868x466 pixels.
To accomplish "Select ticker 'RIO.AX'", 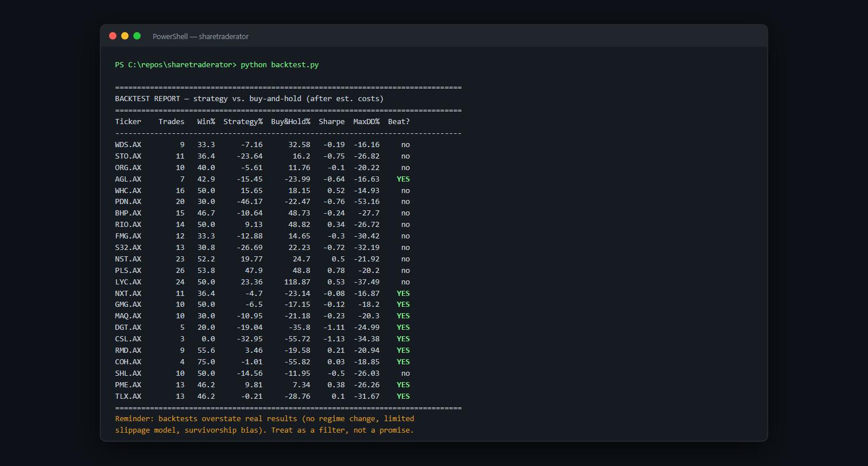I will [x=128, y=224].
